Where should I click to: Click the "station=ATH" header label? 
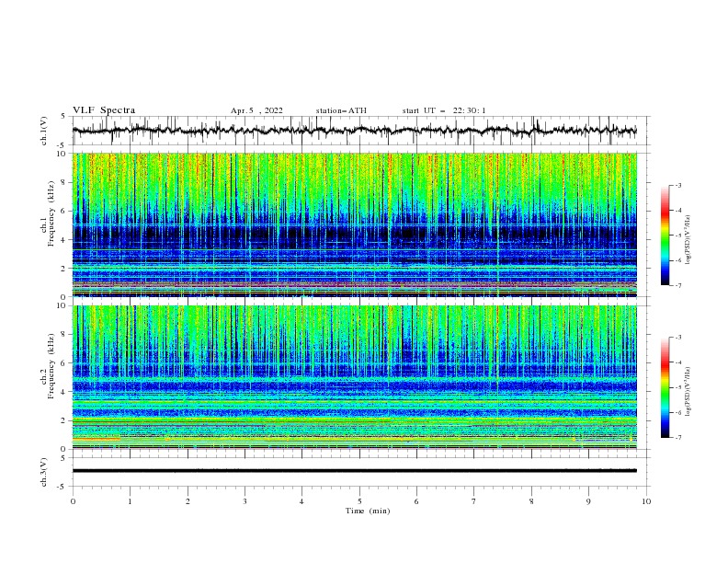pos(341,110)
